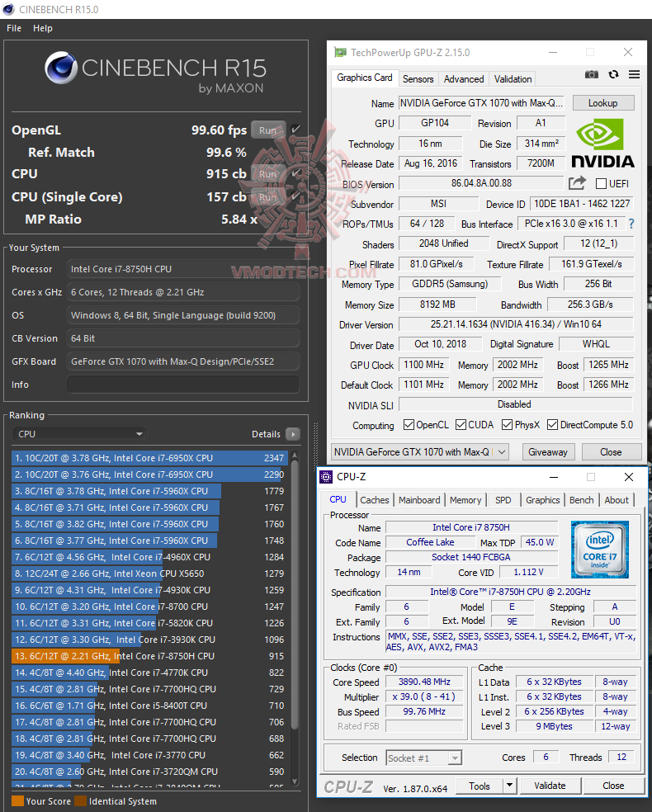The image size is (652, 812).
Task: Switch to the CPU-Z SPD tab
Action: (503, 500)
